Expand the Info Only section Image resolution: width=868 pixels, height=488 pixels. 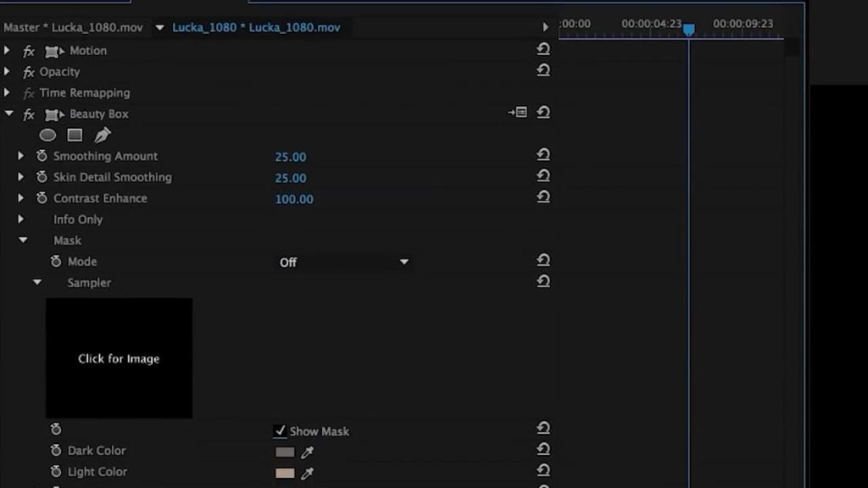(x=22, y=219)
